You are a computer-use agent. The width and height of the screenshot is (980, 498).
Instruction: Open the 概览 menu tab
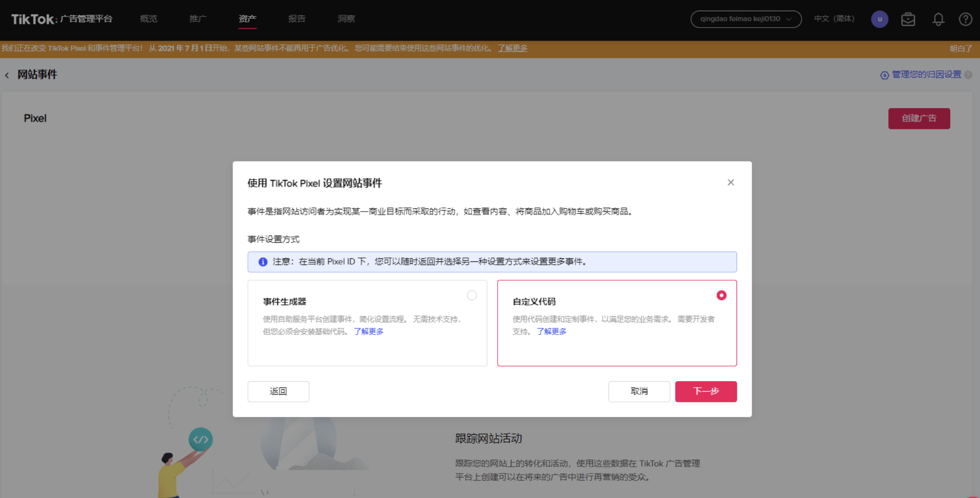[148, 19]
